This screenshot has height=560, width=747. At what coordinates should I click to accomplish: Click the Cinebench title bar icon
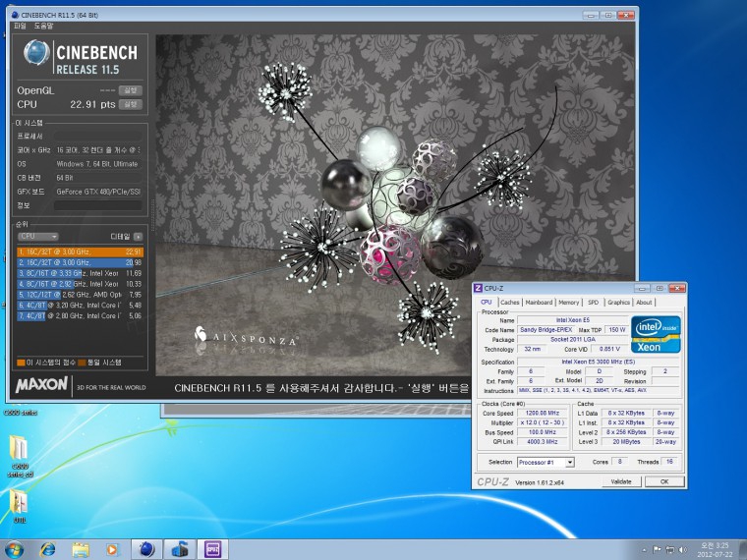(15, 15)
